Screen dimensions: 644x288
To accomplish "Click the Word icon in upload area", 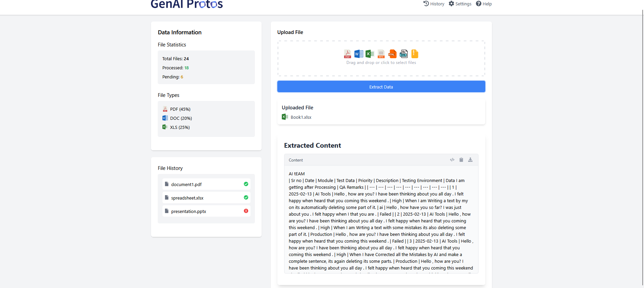I will pyautogui.click(x=359, y=54).
